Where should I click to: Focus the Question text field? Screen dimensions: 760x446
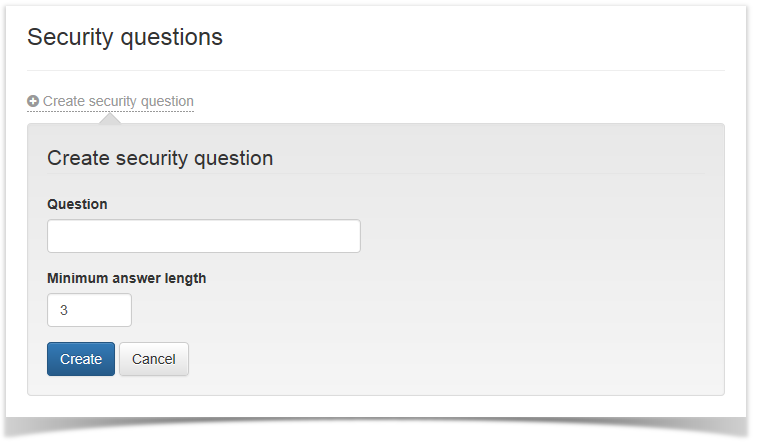(x=203, y=236)
